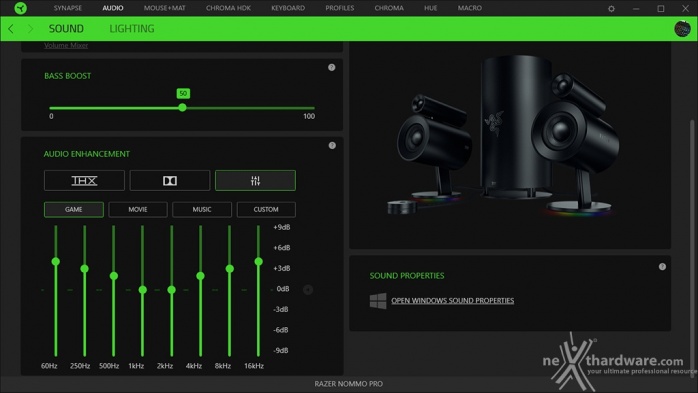Viewport: 698px width, 393px height.
Task: Click the BASS BOOST heading
Action: click(x=68, y=76)
